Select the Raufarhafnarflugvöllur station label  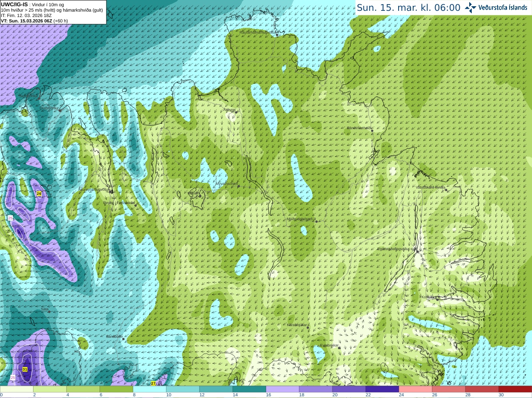(x=258, y=32)
